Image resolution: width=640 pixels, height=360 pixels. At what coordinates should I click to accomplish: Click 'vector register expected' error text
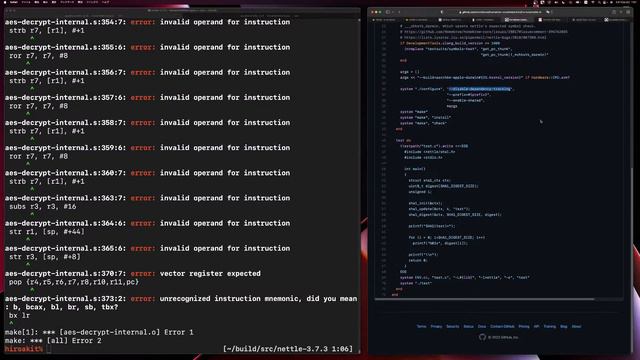point(210,273)
